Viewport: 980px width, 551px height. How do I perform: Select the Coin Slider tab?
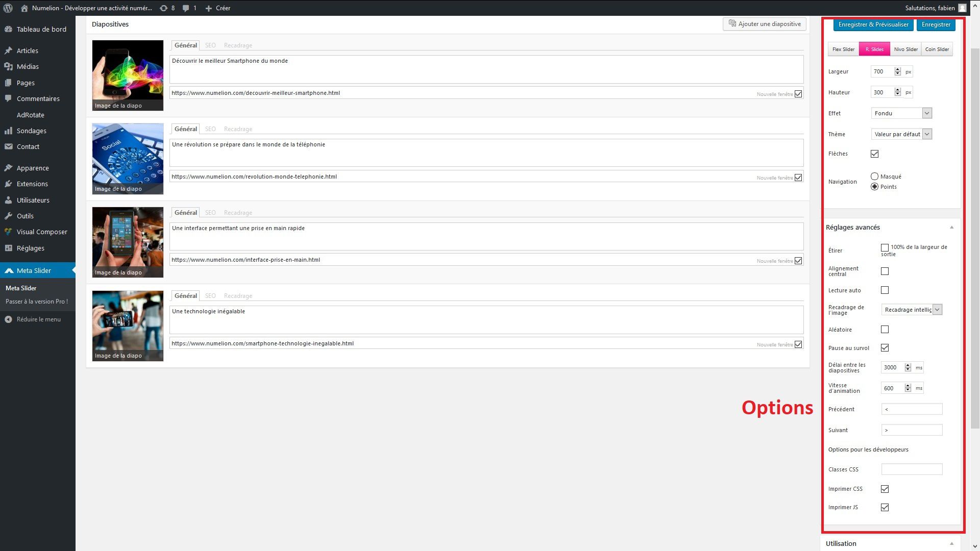coord(937,49)
